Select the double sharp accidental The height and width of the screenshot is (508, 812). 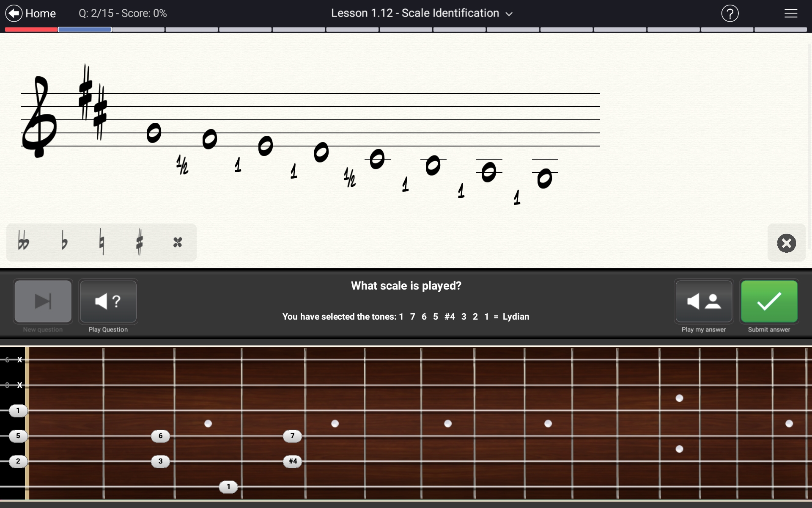point(178,243)
